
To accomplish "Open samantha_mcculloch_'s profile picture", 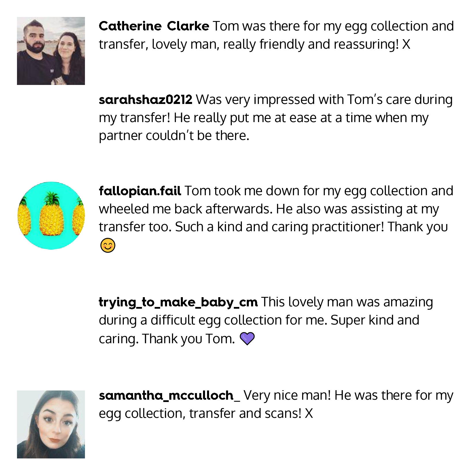I will (51, 424).
